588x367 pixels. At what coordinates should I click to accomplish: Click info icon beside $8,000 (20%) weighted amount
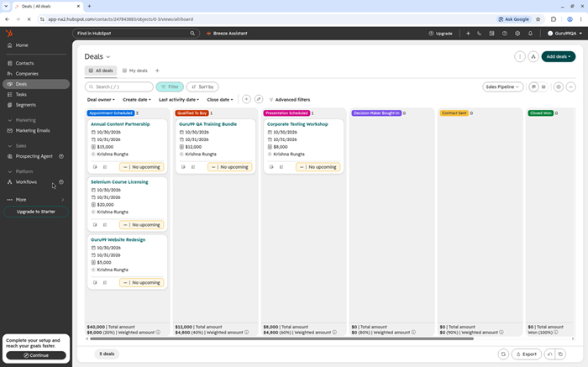[158, 332]
